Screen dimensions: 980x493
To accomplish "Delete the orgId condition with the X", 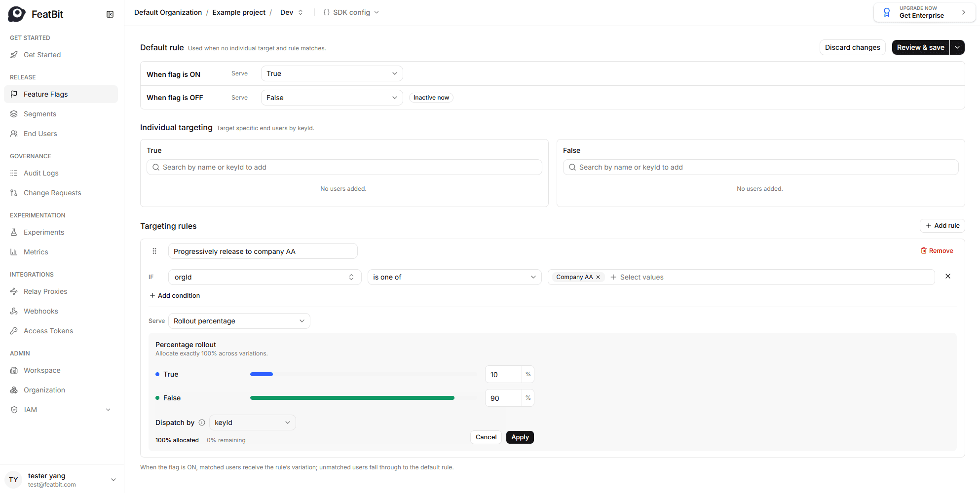I will [x=948, y=276].
